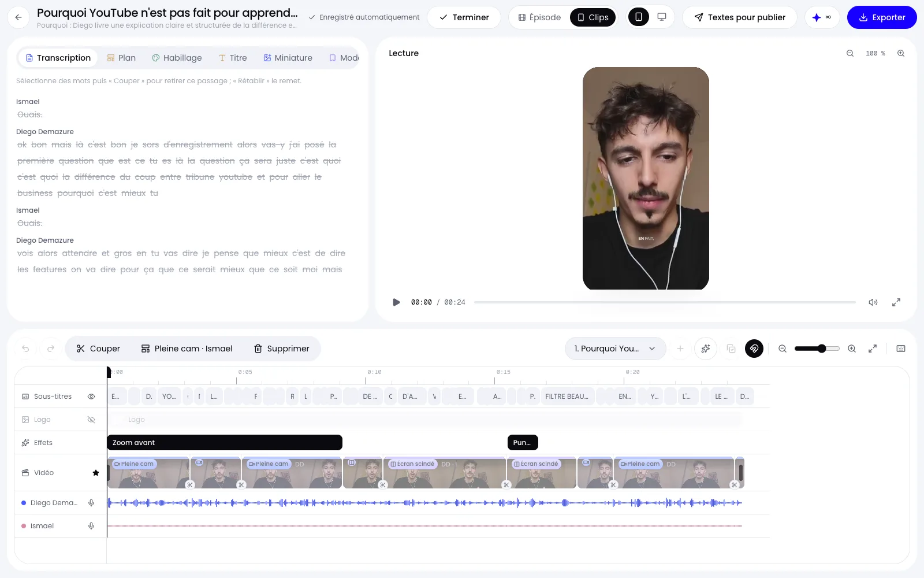Seek on the playback progress bar
The width and height of the screenshot is (924, 578).
[665, 302]
